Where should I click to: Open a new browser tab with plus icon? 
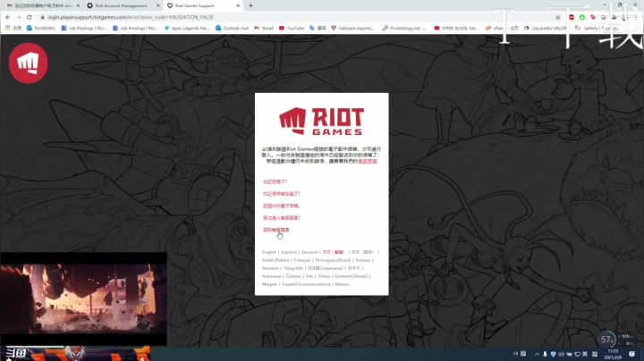[x=250, y=5]
